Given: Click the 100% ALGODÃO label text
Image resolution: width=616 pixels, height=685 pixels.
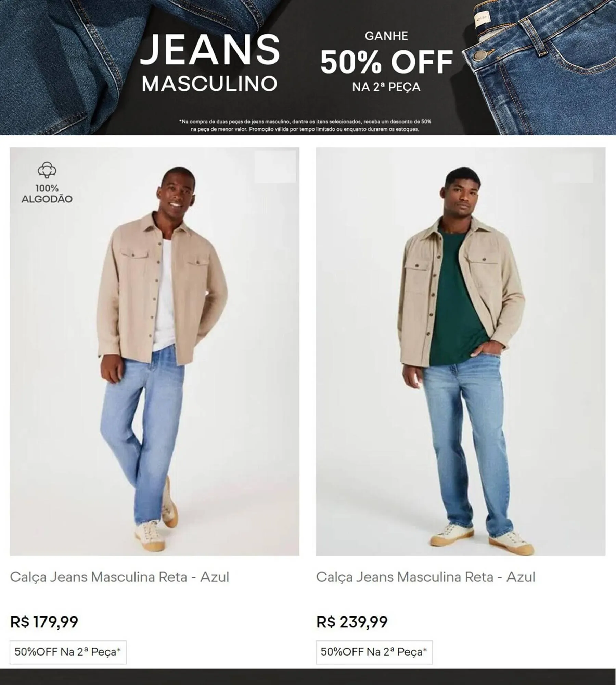Looking at the screenshot, I should click(x=47, y=194).
